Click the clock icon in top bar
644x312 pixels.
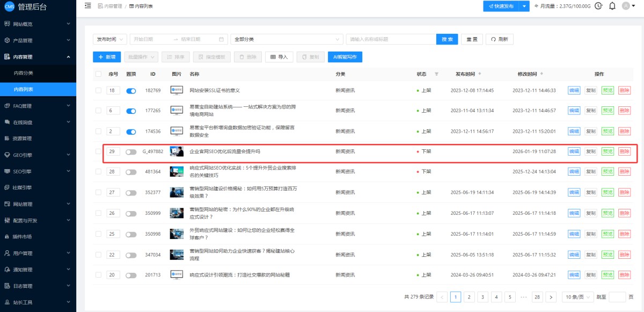point(598,6)
